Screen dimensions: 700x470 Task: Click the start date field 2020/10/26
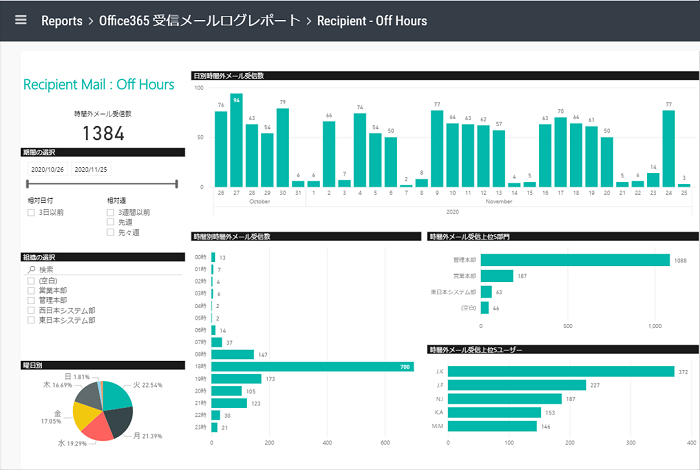click(46, 168)
